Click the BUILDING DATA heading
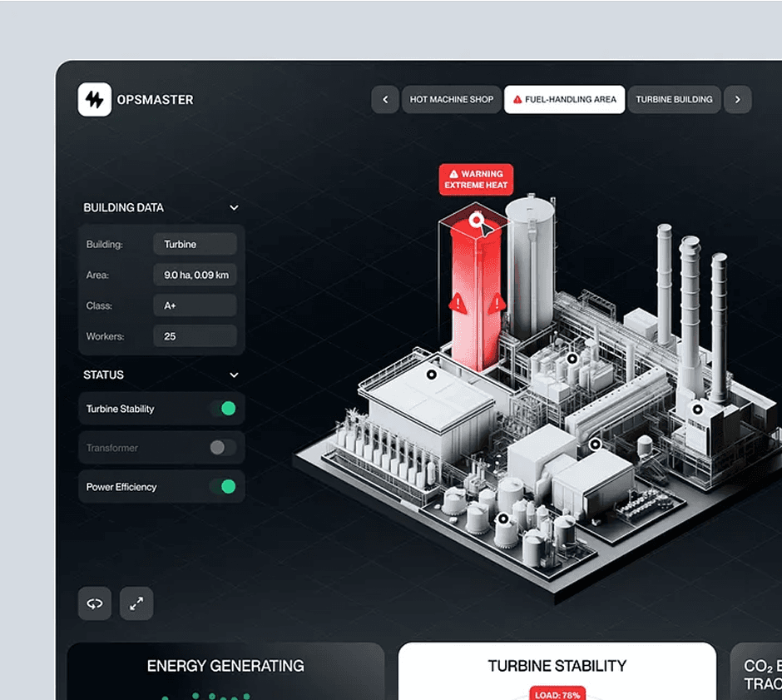Screen dimensions: 782x700 point(123,207)
